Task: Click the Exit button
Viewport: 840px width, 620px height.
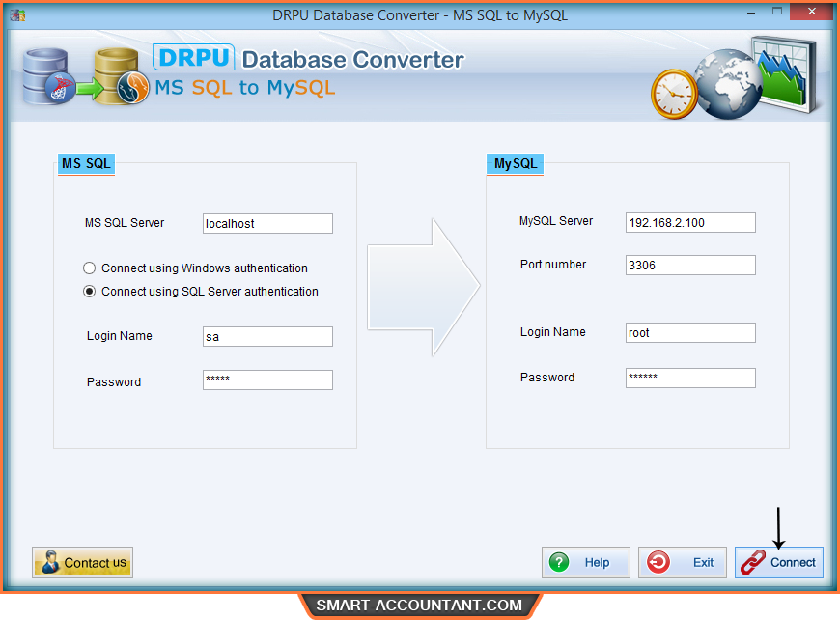Action: pyautogui.click(x=682, y=562)
